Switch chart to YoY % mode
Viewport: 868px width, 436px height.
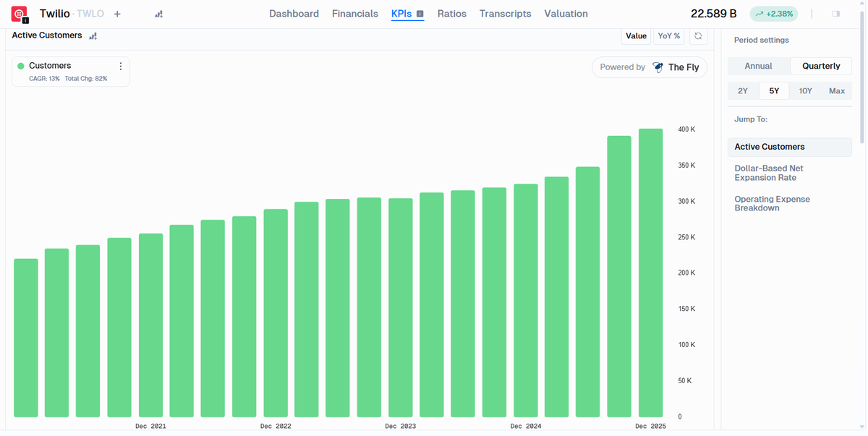pyautogui.click(x=669, y=36)
